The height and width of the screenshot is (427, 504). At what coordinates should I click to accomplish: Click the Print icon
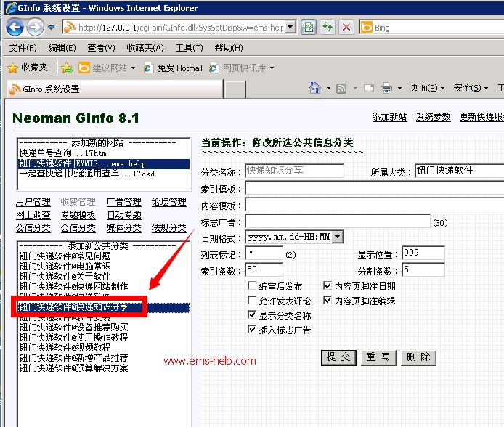(x=386, y=88)
